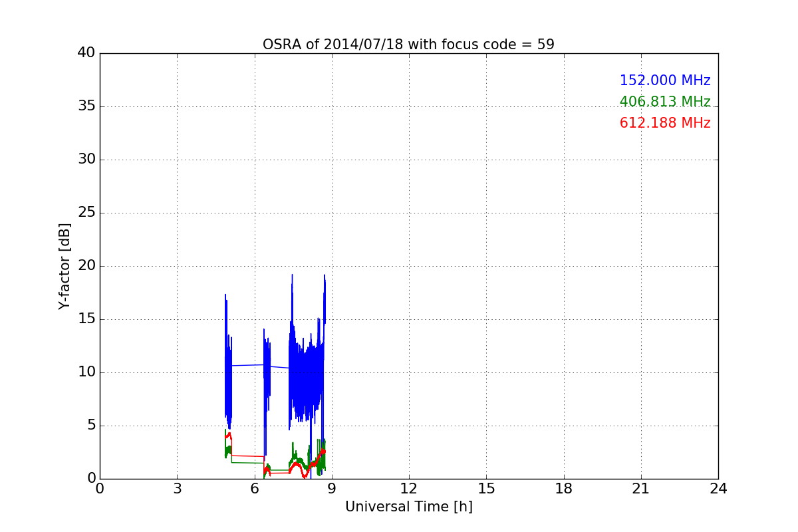
Task: Click the y-axis tick label 10
Action: click(x=86, y=372)
